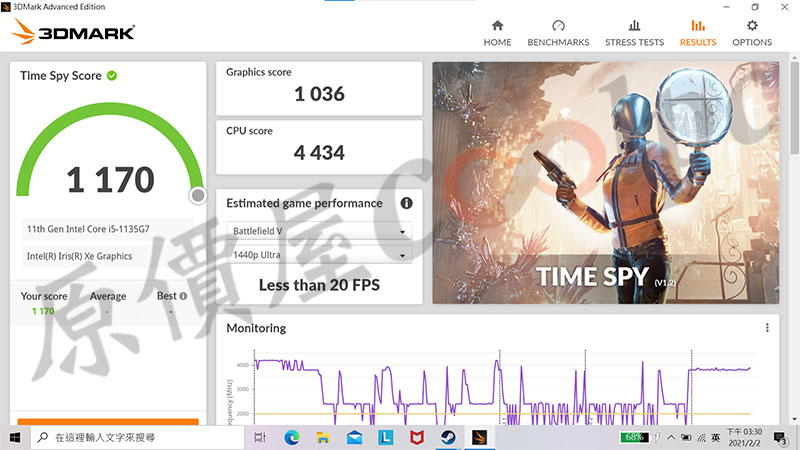Image resolution: width=800 pixels, height=450 pixels.
Task: Click the Intel(R) Iris(R) Xe Graphics label
Action: (x=80, y=256)
